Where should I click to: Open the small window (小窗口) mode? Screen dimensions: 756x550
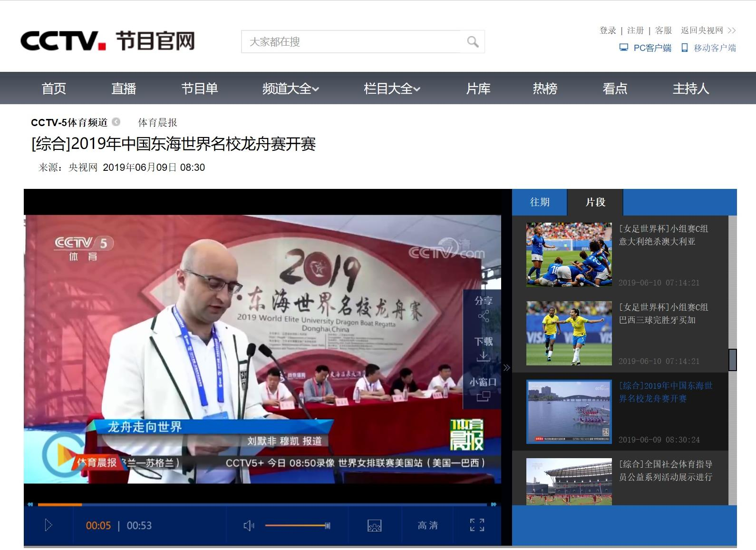click(x=483, y=396)
